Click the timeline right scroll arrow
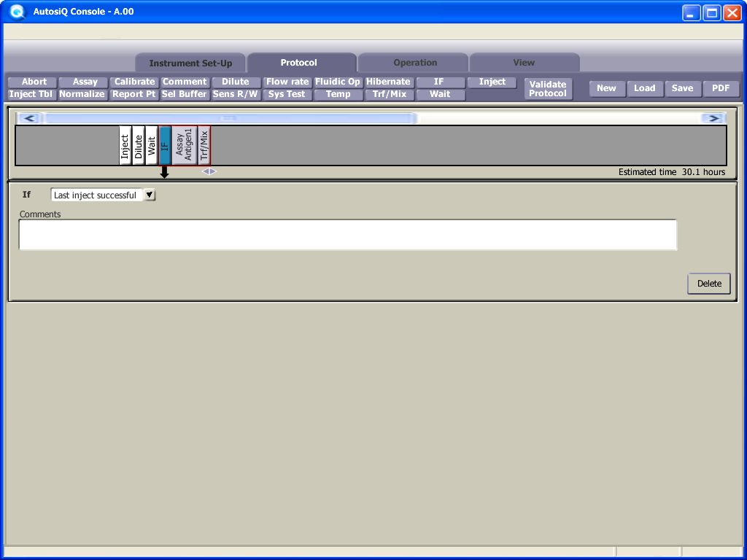 click(x=713, y=118)
